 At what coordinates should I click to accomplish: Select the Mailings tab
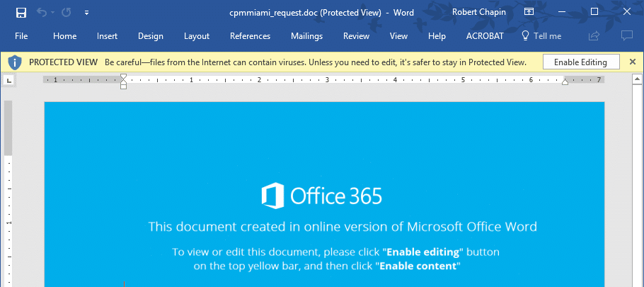pos(307,35)
